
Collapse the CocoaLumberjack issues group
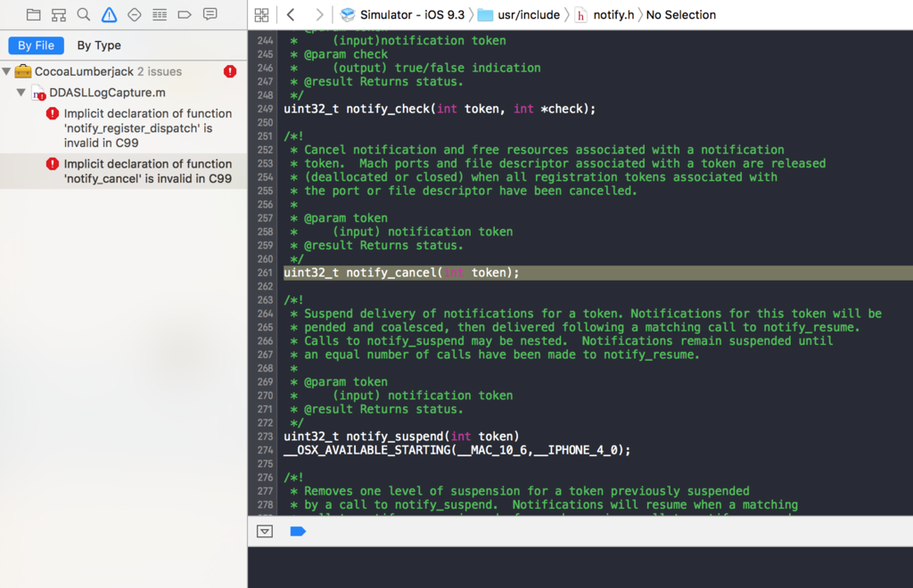coord(6,71)
